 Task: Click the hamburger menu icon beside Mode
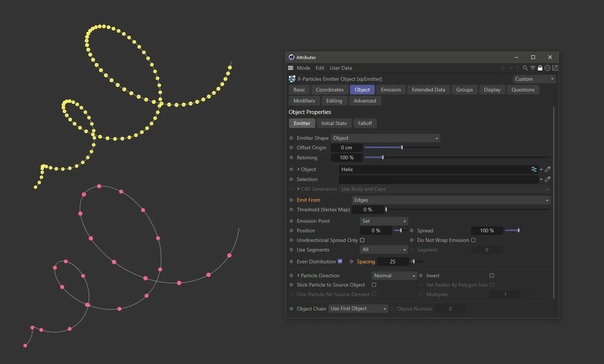pyautogui.click(x=290, y=68)
